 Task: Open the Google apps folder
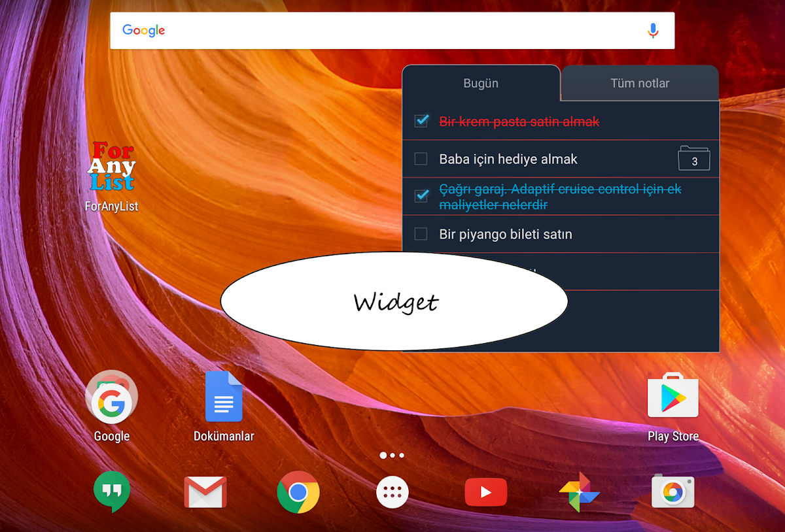[x=111, y=398]
